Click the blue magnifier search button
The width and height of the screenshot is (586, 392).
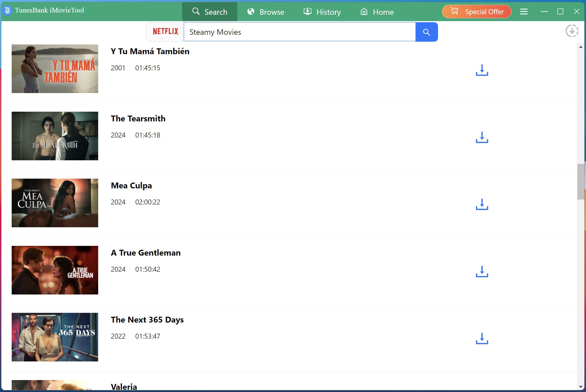pos(426,32)
